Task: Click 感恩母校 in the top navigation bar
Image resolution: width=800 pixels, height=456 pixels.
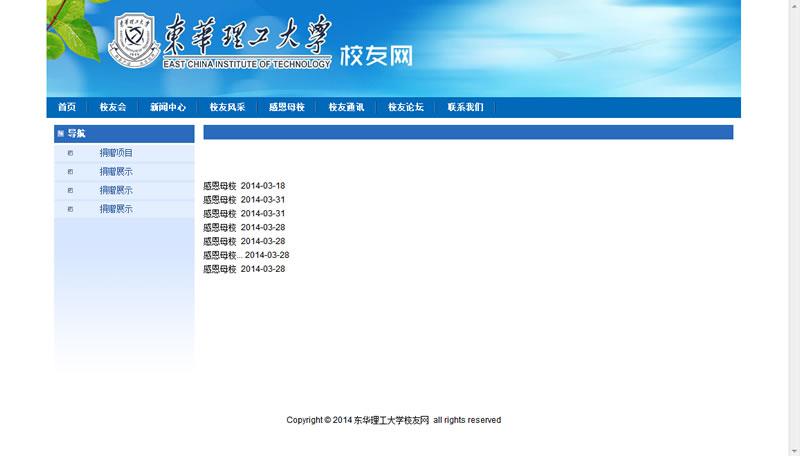Action: point(287,107)
